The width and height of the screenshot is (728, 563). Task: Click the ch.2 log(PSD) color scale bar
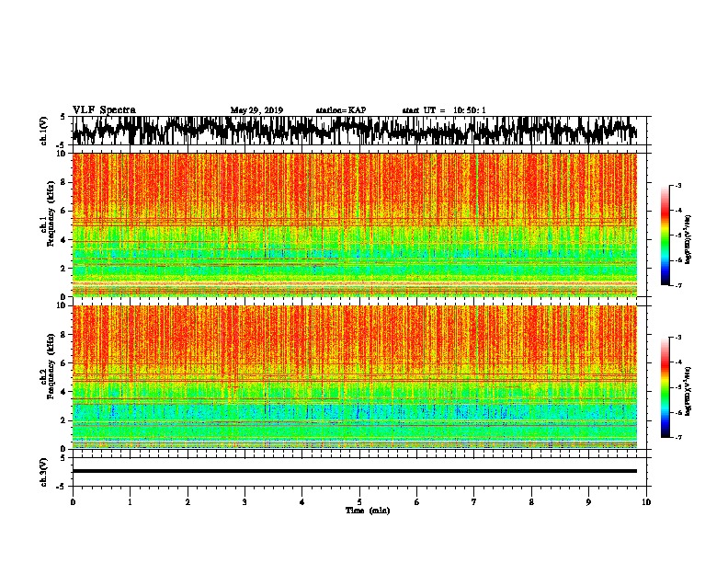click(x=665, y=387)
